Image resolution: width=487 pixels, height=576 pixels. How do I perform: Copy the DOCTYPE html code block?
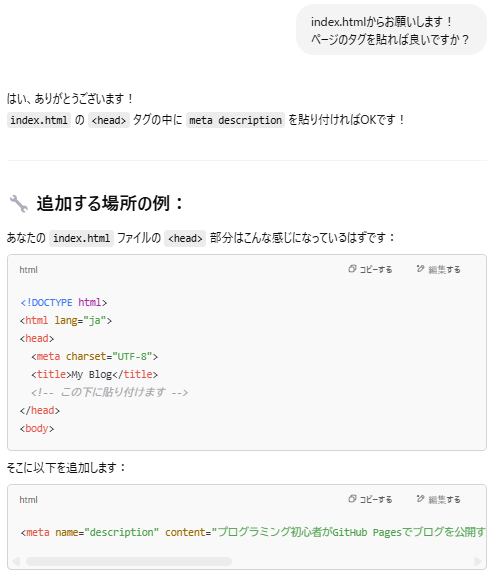[x=370, y=269]
